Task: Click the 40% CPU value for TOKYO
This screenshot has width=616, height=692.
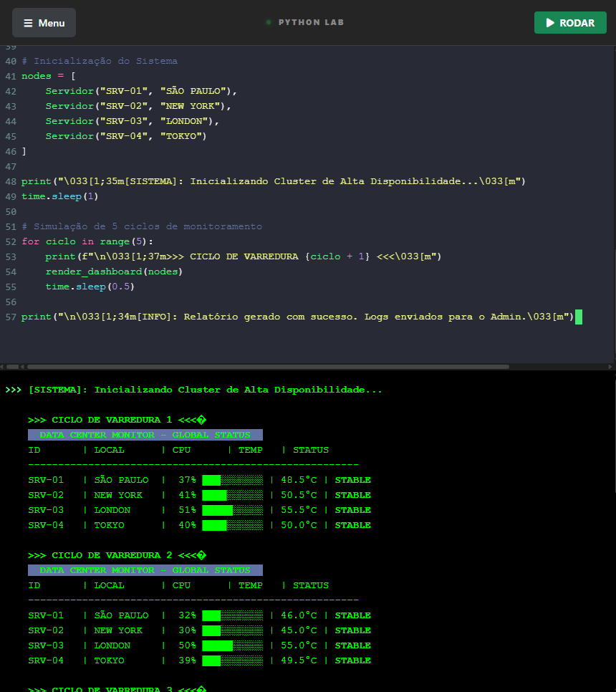Action: point(188,525)
